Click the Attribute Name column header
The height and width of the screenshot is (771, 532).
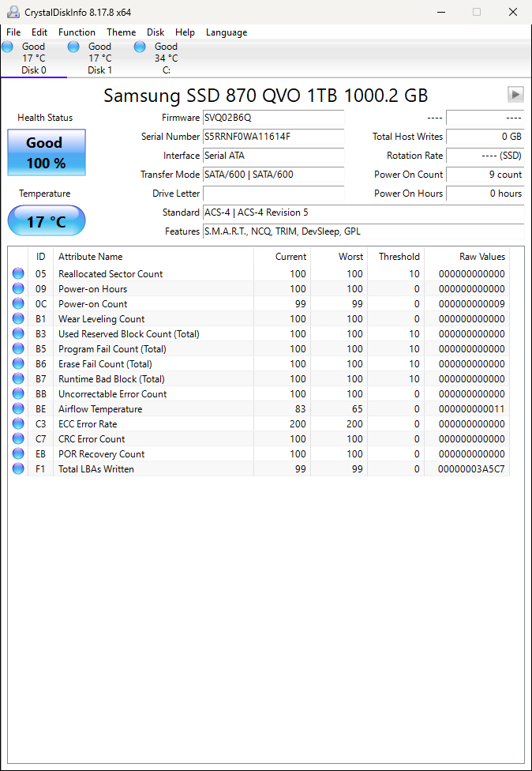pyautogui.click(x=90, y=257)
